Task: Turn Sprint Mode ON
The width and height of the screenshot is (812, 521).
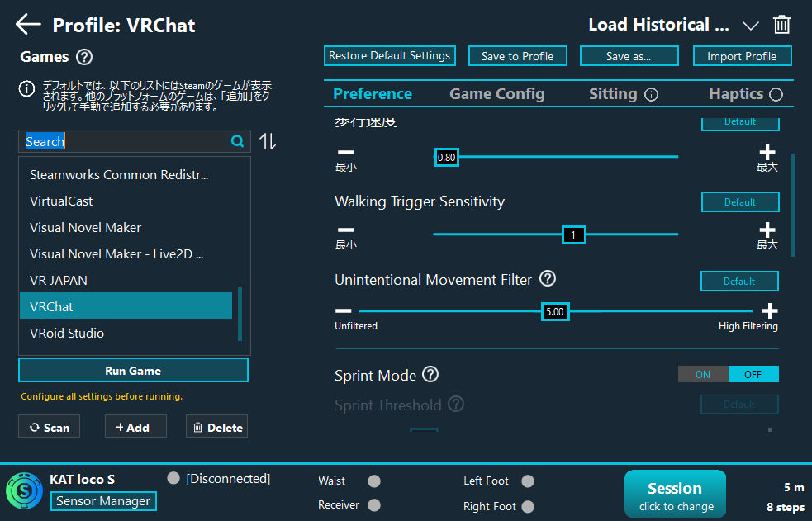Action: tap(703, 374)
